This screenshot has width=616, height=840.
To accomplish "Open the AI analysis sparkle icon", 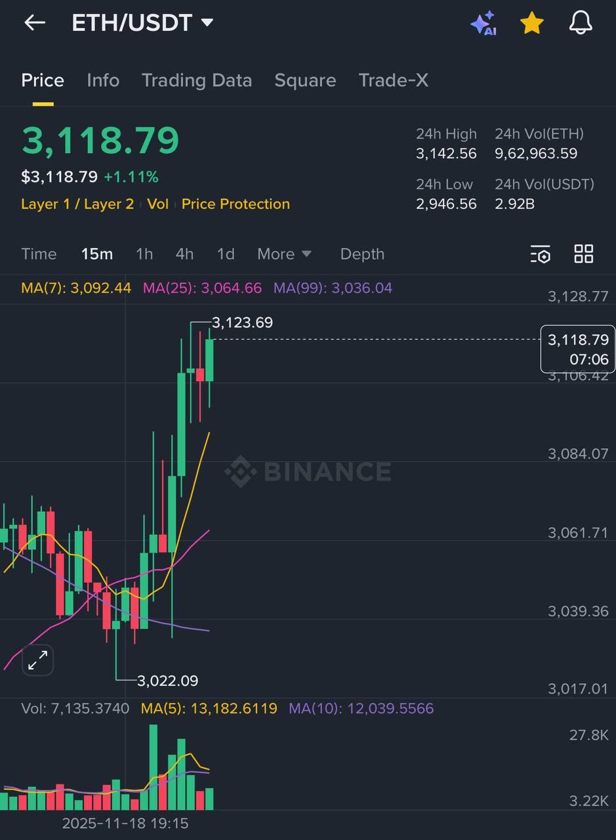I will pyautogui.click(x=483, y=24).
